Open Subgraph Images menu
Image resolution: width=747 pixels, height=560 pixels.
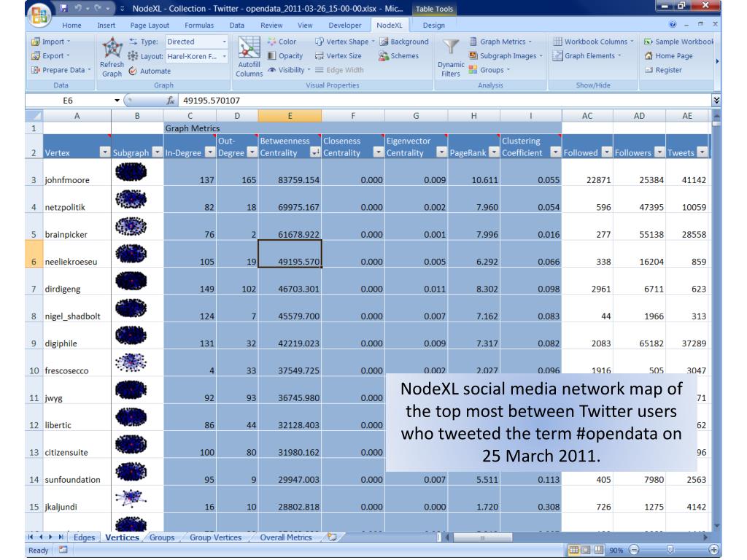point(506,55)
